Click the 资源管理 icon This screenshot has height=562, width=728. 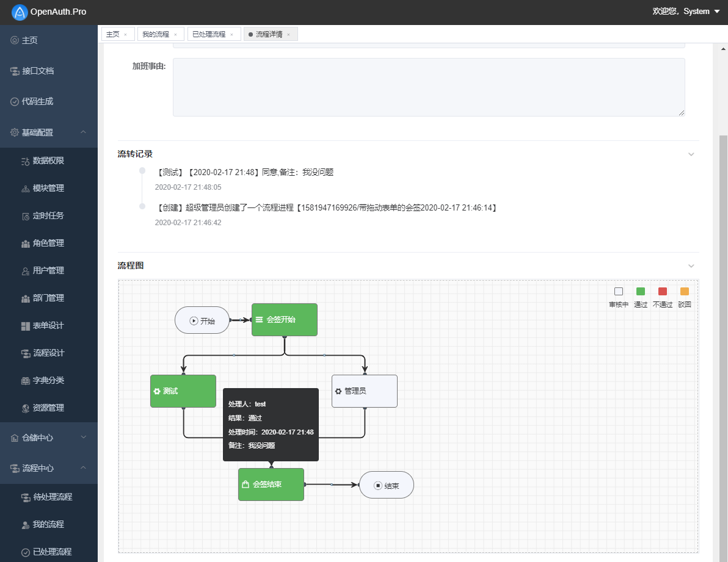pyautogui.click(x=26, y=408)
